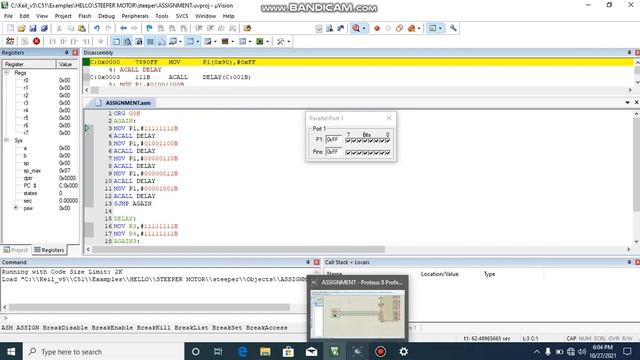Toggle the Call Stack Window toolbar icon
Screen dimensions: 640x360
pyautogui.click(x=162, y=41)
